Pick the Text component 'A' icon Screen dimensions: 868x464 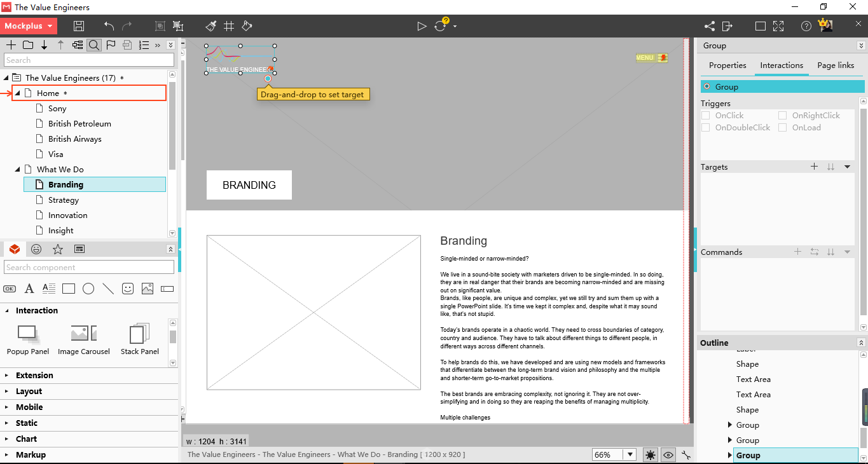pyautogui.click(x=29, y=289)
